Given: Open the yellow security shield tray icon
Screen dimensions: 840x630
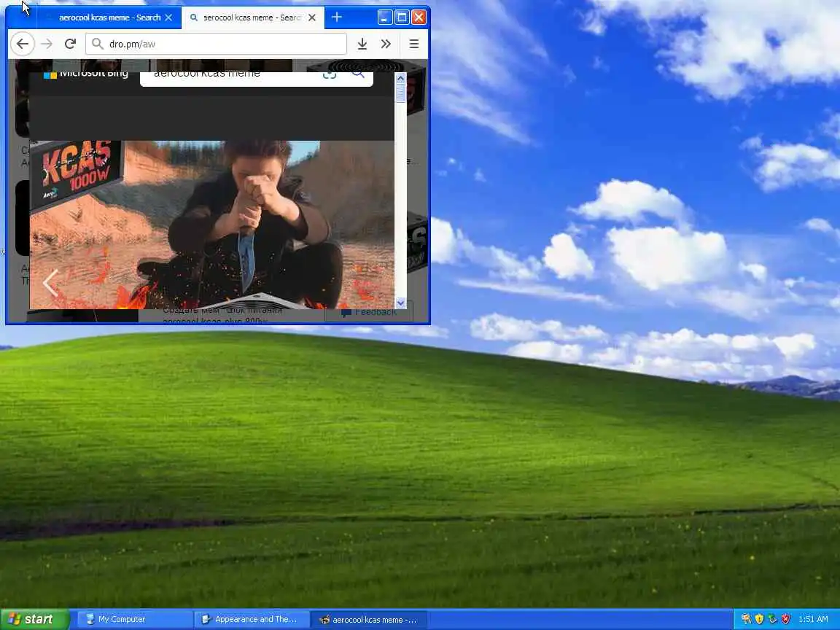Looking at the screenshot, I should 759,619.
